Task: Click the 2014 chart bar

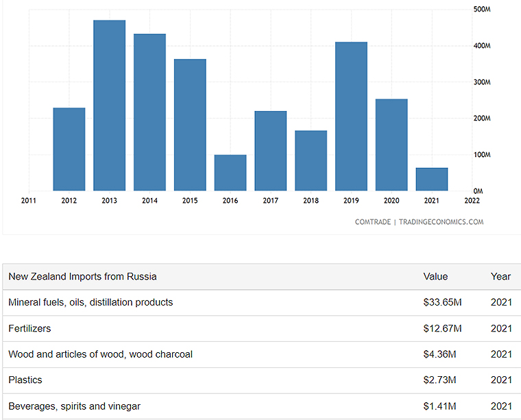Action: (x=149, y=112)
